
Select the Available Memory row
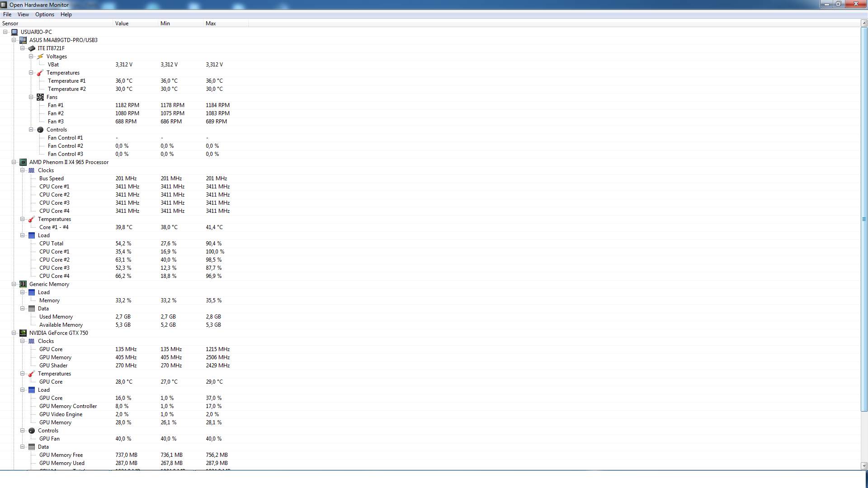click(430, 325)
